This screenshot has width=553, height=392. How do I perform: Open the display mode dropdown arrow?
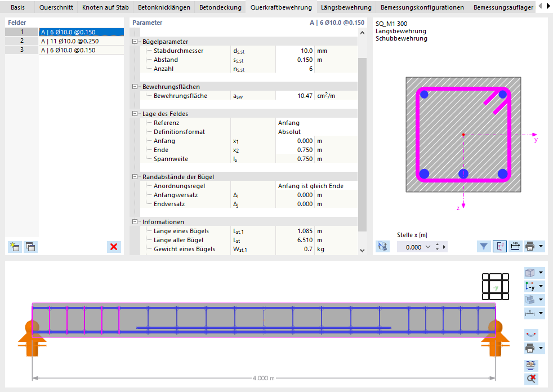(541, 273)
